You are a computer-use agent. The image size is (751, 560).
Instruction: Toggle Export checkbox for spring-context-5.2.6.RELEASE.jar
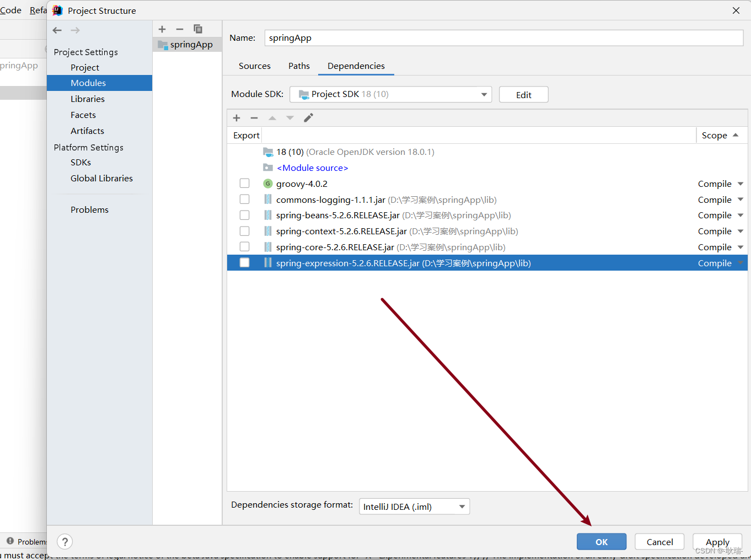click(x=245, y=231)
